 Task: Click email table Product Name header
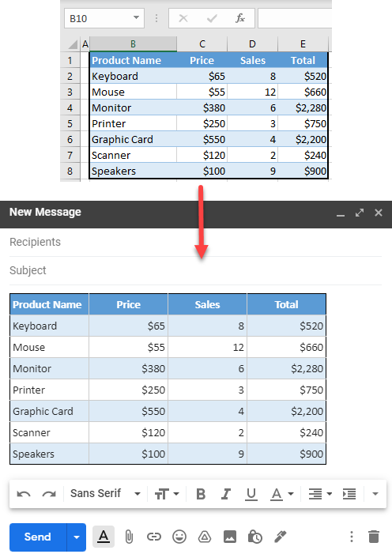(x=50, y=304)
